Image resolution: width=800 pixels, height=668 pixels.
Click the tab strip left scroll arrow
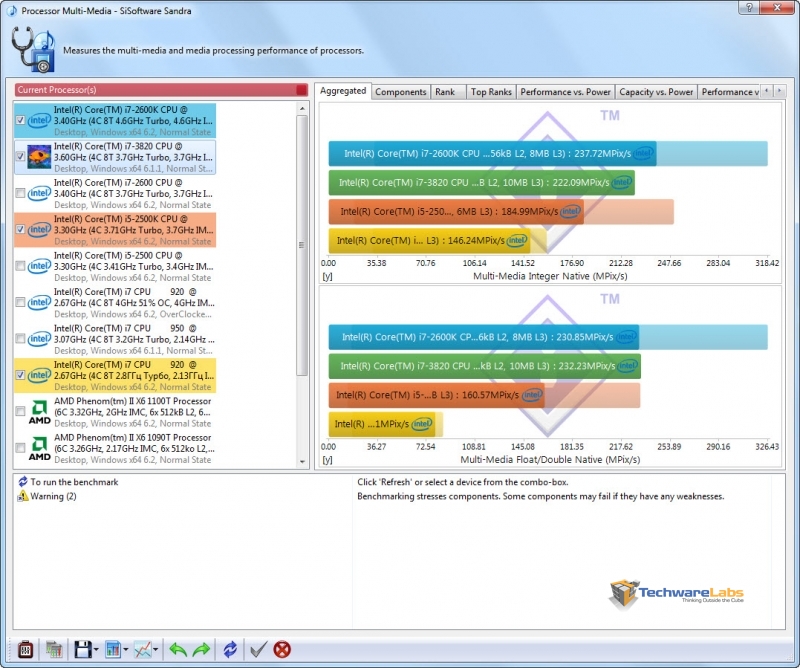click(x=766, y=91)
